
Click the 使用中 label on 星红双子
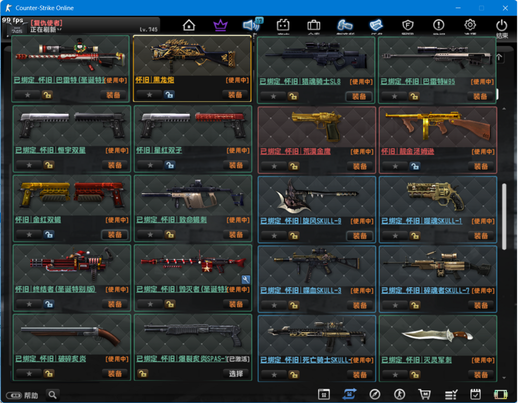(x=238, y=151)
